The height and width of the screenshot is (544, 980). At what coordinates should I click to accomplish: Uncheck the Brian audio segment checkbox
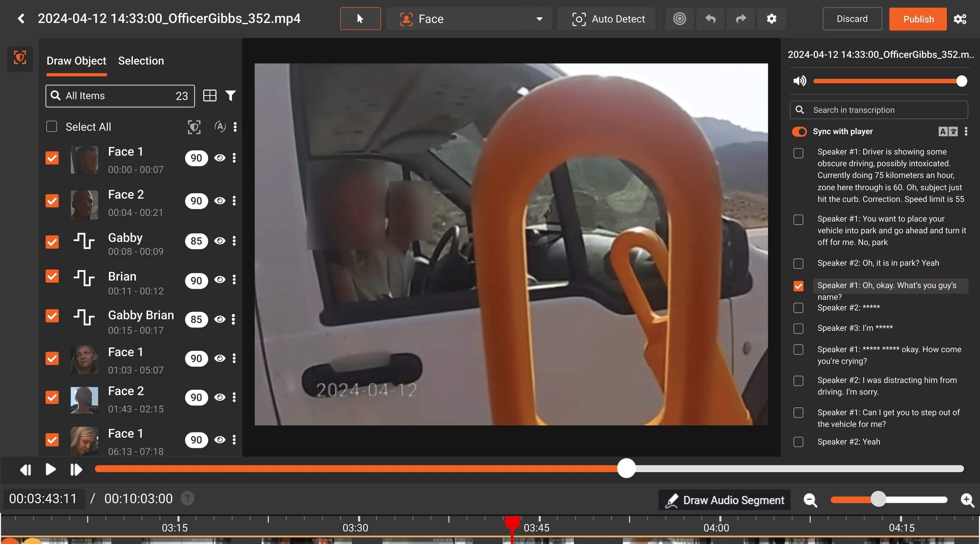point(52,276)
